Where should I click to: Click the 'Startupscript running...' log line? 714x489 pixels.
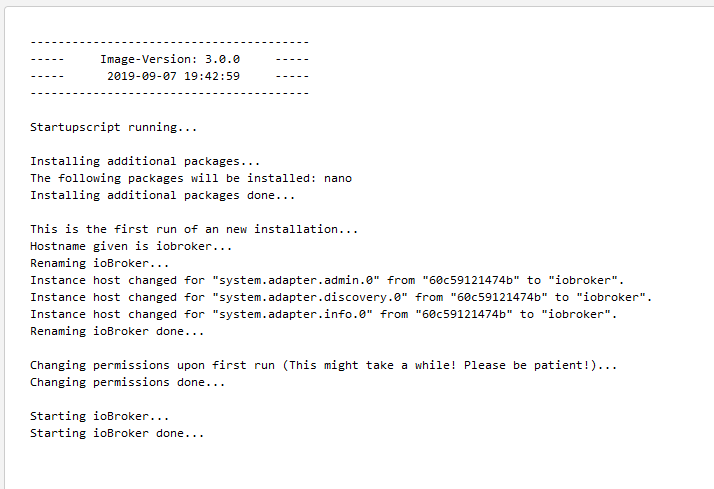(x=113, y=127)
